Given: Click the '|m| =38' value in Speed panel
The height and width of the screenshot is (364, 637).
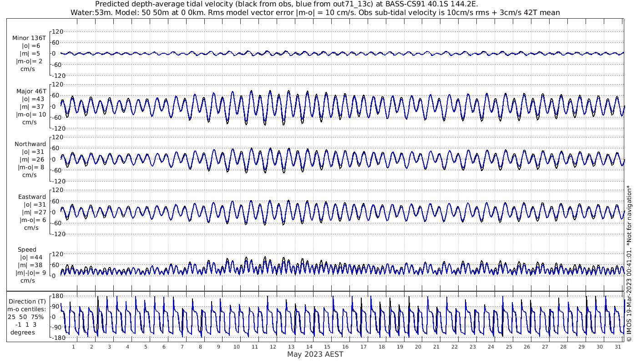Looking at the screenshot, I should 32,265.
